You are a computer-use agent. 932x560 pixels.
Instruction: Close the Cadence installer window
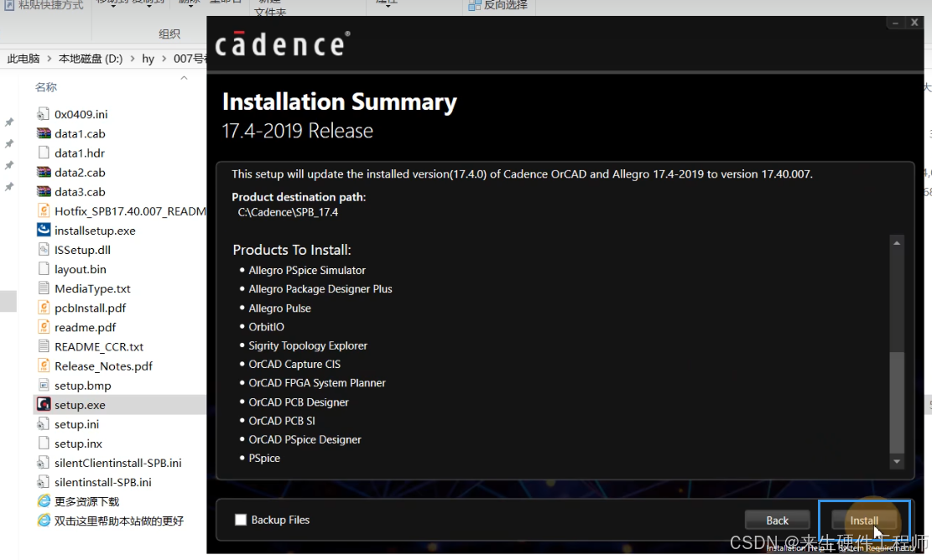coord(914,23)
